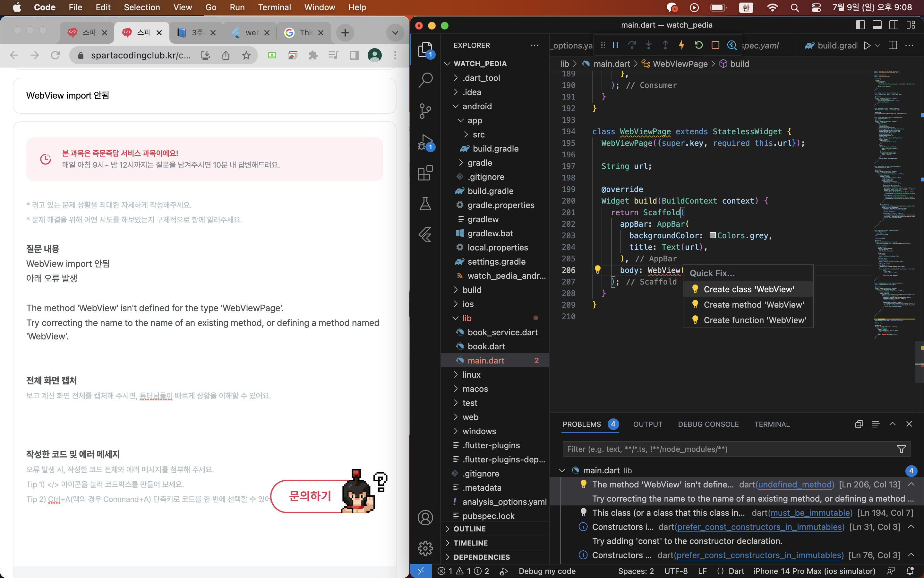Toggle the secondary side bar layout
This screenshot has height=578, width=924.
pos(894,25)
